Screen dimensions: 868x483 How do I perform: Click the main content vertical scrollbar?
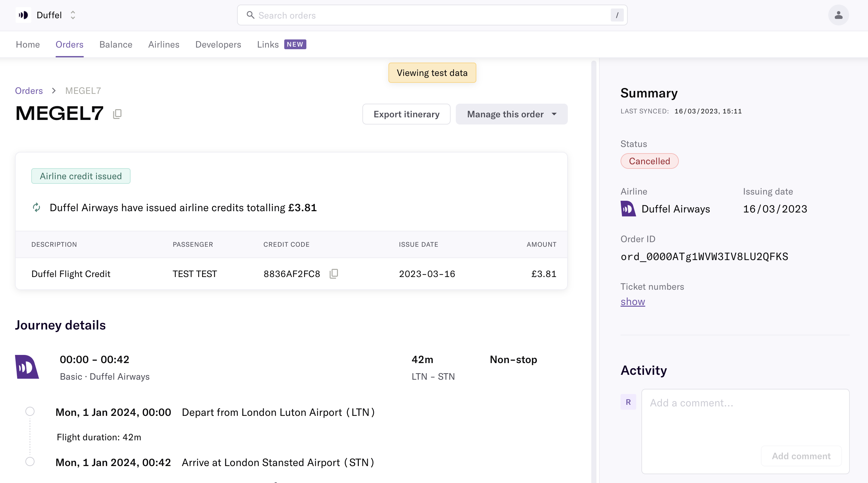(594, 272)
